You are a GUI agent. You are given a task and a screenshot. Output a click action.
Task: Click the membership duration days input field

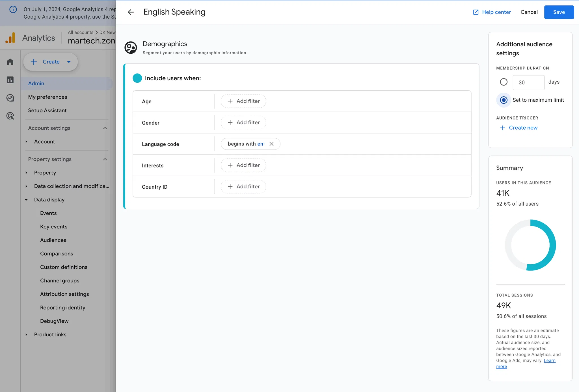528,82
